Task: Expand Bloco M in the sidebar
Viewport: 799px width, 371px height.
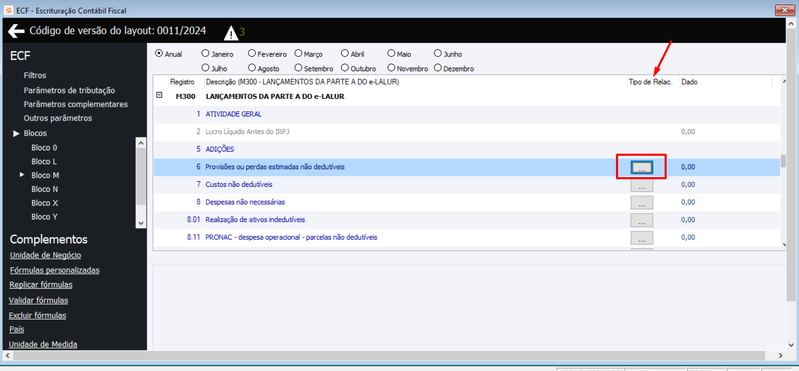Action: click(x=22, y=175)
